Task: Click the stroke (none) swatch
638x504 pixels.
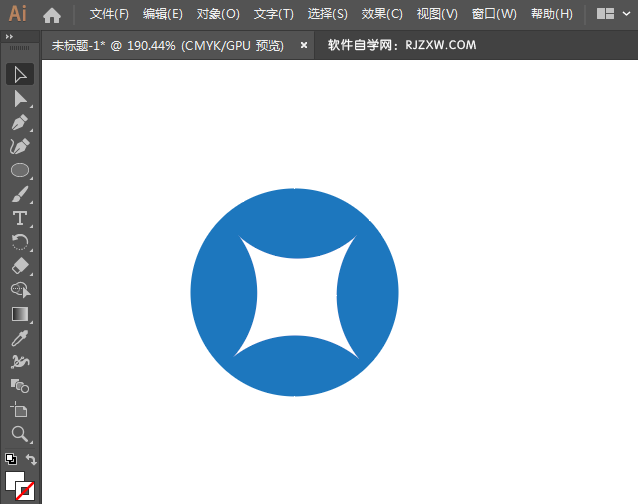Action: [x=25, y=491]
